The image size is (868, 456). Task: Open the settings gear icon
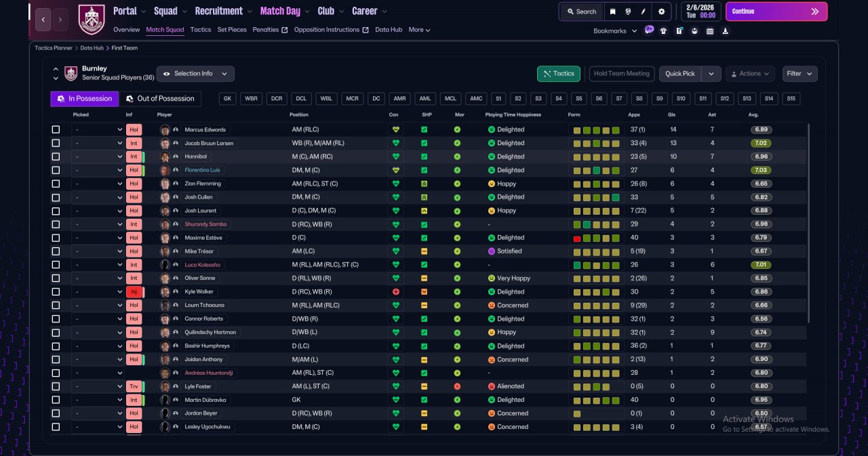pos(661,12)
